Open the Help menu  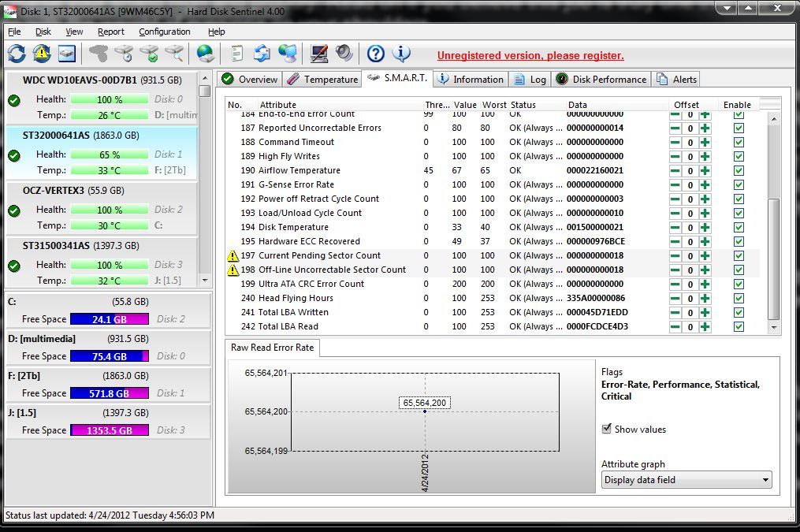click(216, 32)
